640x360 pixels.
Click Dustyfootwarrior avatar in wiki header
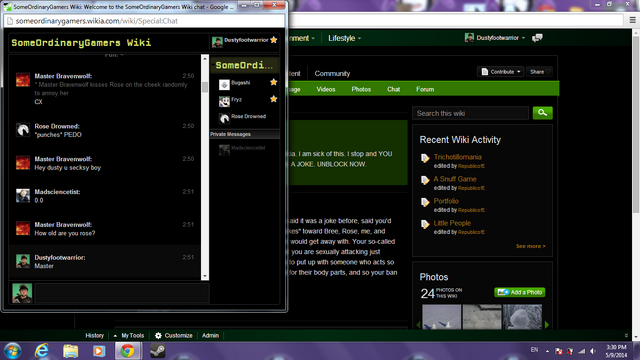tap(469, 38)
